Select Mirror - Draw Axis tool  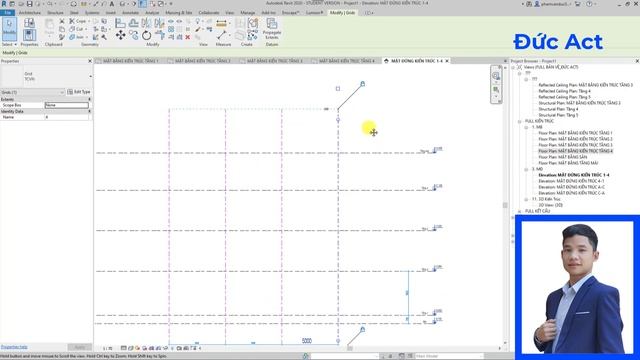(159, 23)
